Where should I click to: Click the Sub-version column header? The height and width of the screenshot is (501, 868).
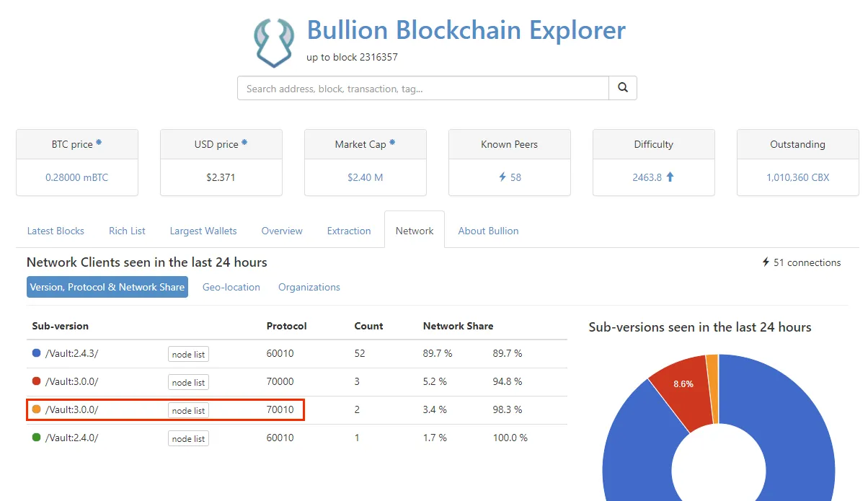point(61,326)
